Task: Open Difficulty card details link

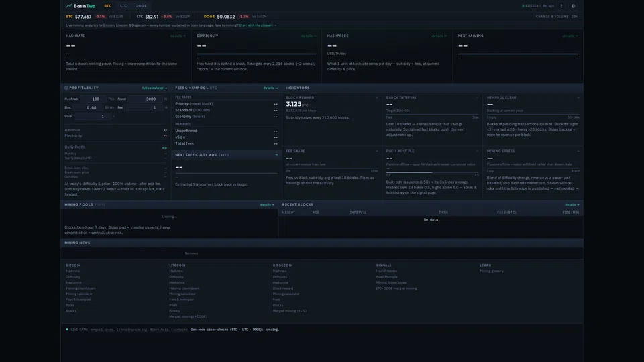Action: coord(309,36)
